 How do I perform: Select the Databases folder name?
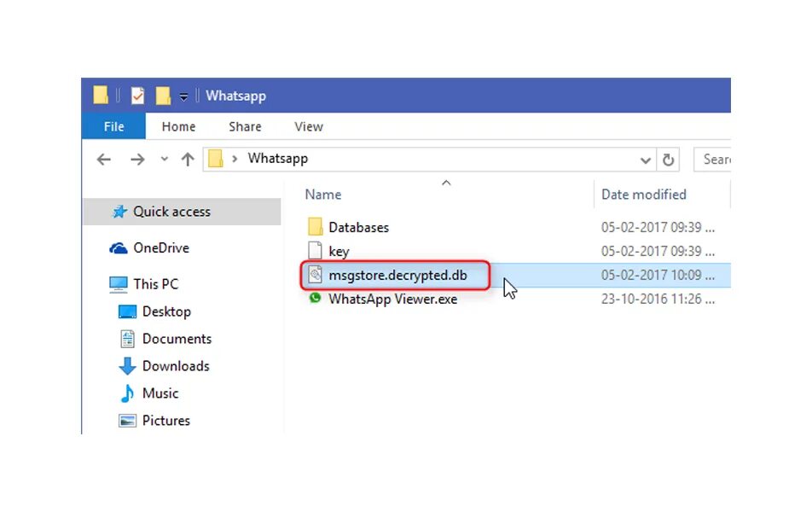point(358,228)
